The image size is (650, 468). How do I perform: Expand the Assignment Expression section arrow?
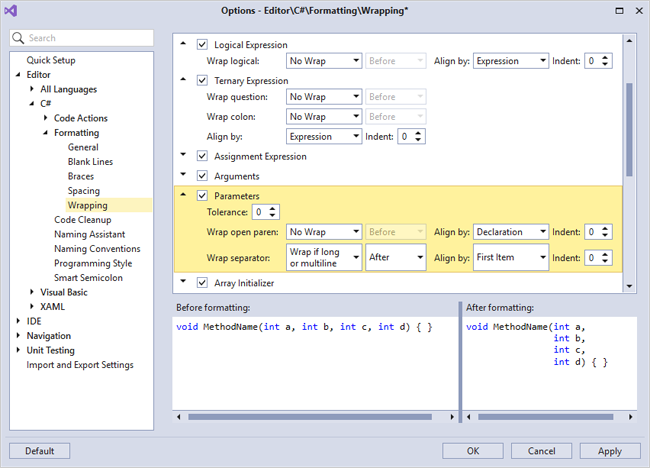(183, 156)
